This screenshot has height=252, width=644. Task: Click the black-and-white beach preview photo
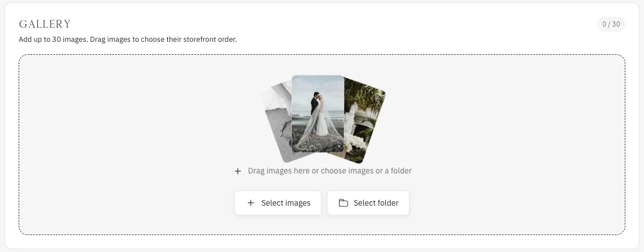click(x=276, y=123)
